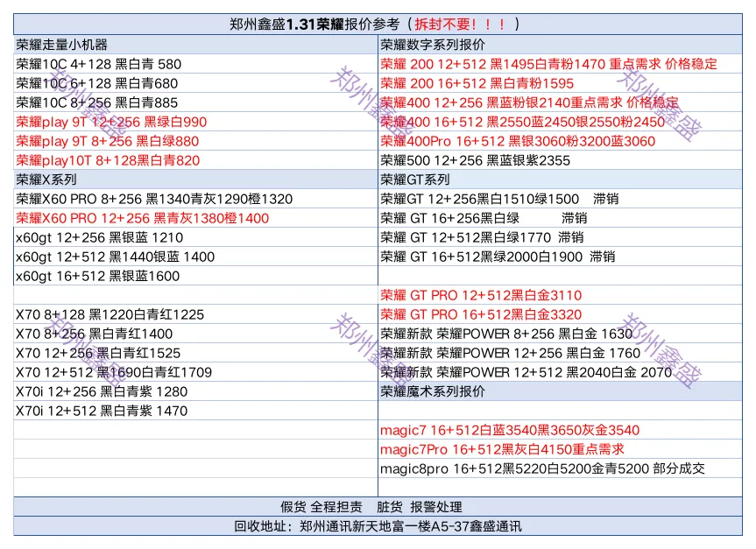Click row 荣耀POWER 12+512 黑2040白金 2070
This screenshot has height=549, width=756.
(561, 372)
